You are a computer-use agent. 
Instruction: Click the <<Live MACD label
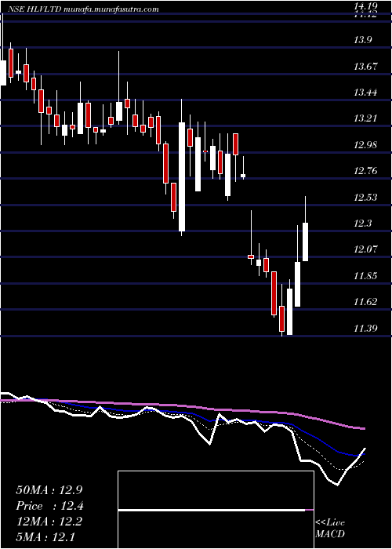tap(330, 529)
